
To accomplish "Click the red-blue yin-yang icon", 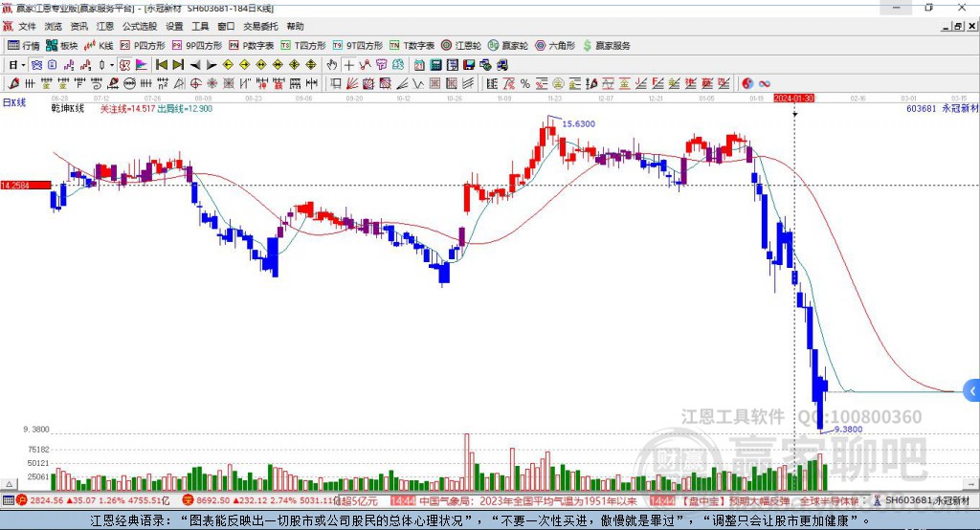I will [x=747, y=84].
